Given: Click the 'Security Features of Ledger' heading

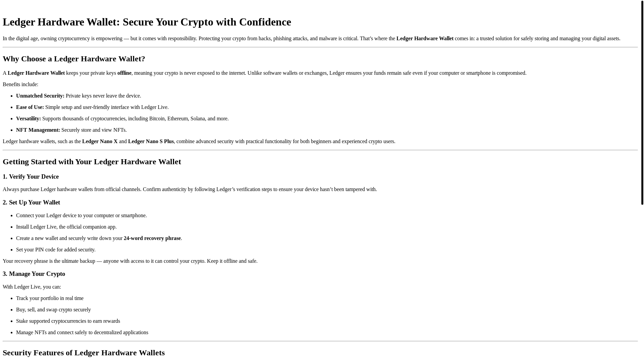Looking at the screenshot, I should [x=84, y=353].
